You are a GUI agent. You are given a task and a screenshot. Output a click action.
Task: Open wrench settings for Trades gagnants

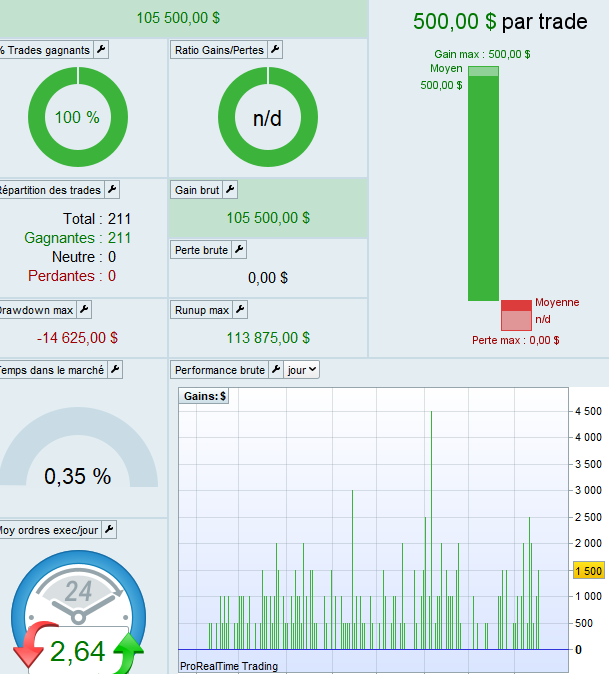click(x=101, y=50)
